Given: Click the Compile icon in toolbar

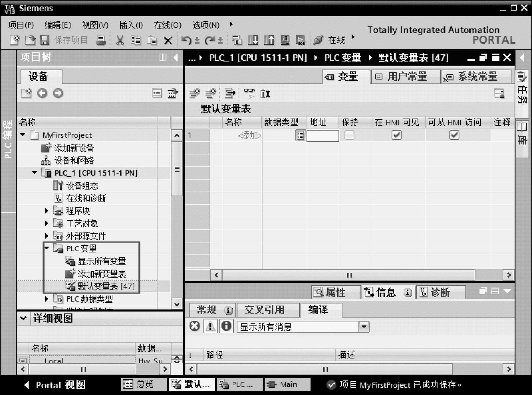Looking at the screenshot, I should coord(237,40).
